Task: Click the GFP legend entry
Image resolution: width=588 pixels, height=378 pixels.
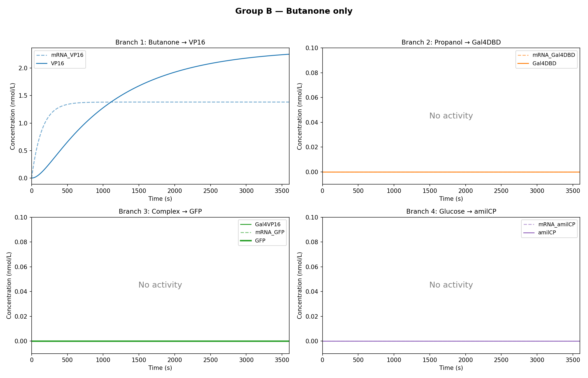Action: tap(260, 241)
